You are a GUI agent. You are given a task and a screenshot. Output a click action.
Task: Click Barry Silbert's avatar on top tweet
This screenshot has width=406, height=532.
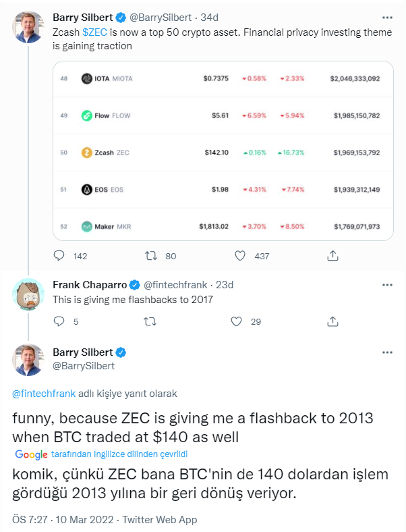click(28, 26)
